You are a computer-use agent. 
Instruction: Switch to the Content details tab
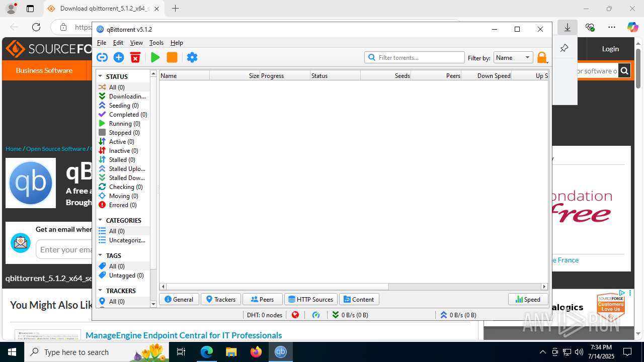click(x=359, y=299)
